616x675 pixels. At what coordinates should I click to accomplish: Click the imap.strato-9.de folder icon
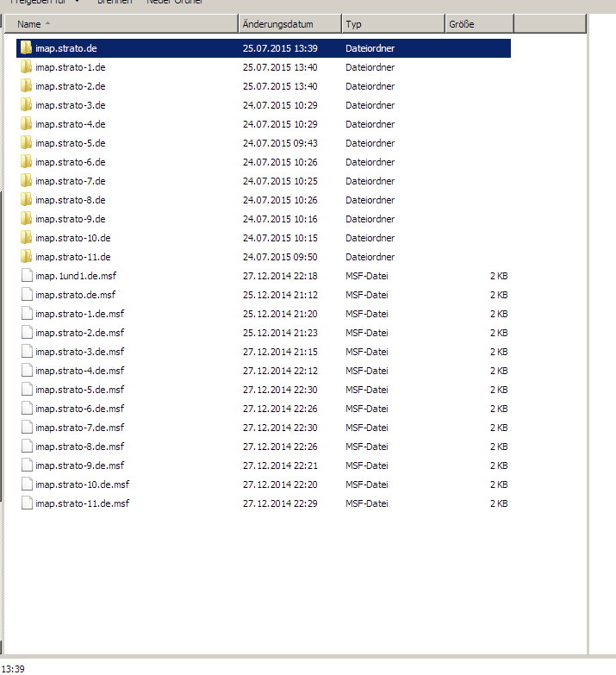tap(26, 218)
